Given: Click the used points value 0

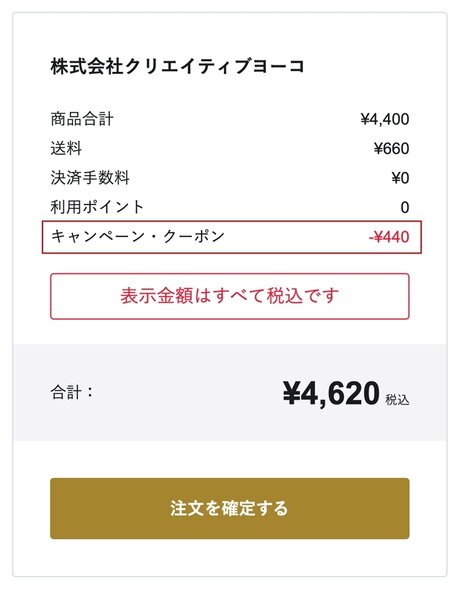Looking at the screenshot, I should (405, 207).
